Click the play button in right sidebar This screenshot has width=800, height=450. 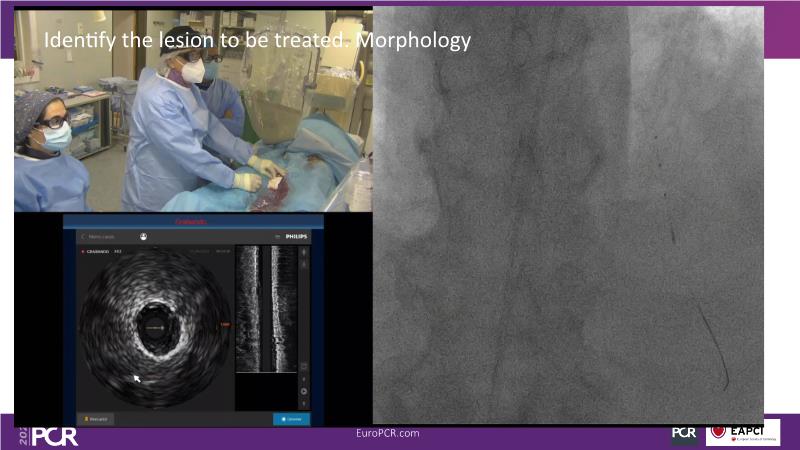click(304, 391)
